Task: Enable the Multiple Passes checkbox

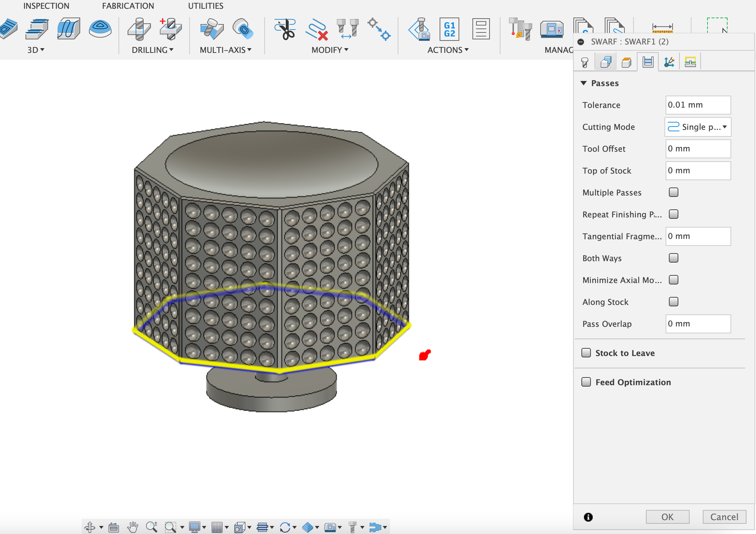Action: (673, 192)
